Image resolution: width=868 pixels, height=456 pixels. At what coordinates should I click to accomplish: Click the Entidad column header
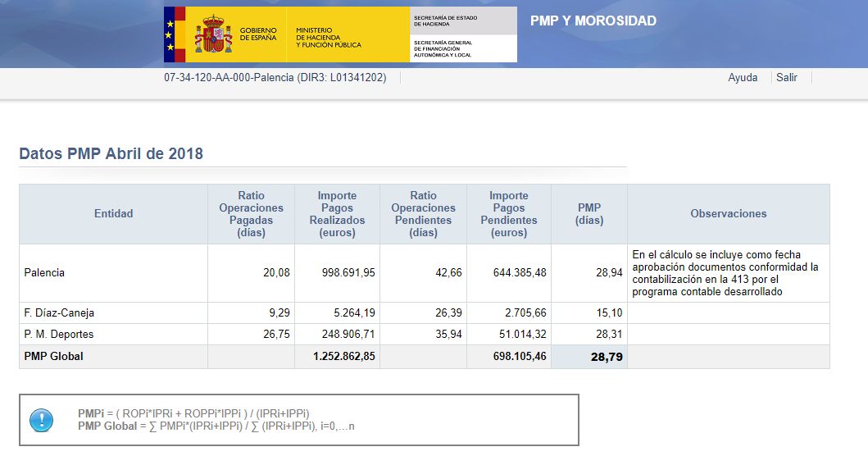pyautogui.click(x=113, y=214)
